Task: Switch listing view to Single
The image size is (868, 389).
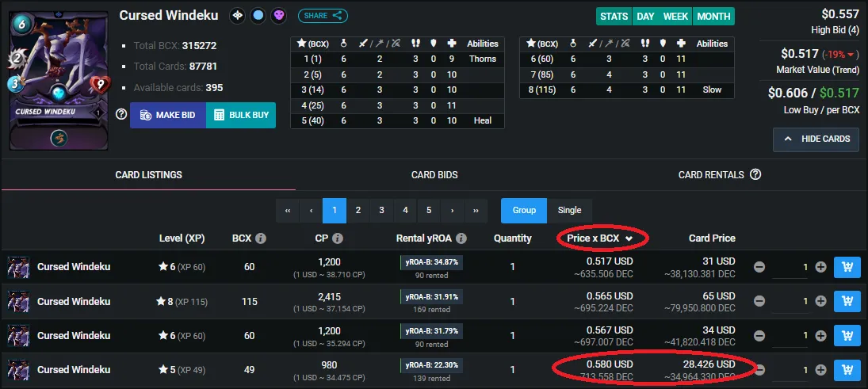Action: 570,210
